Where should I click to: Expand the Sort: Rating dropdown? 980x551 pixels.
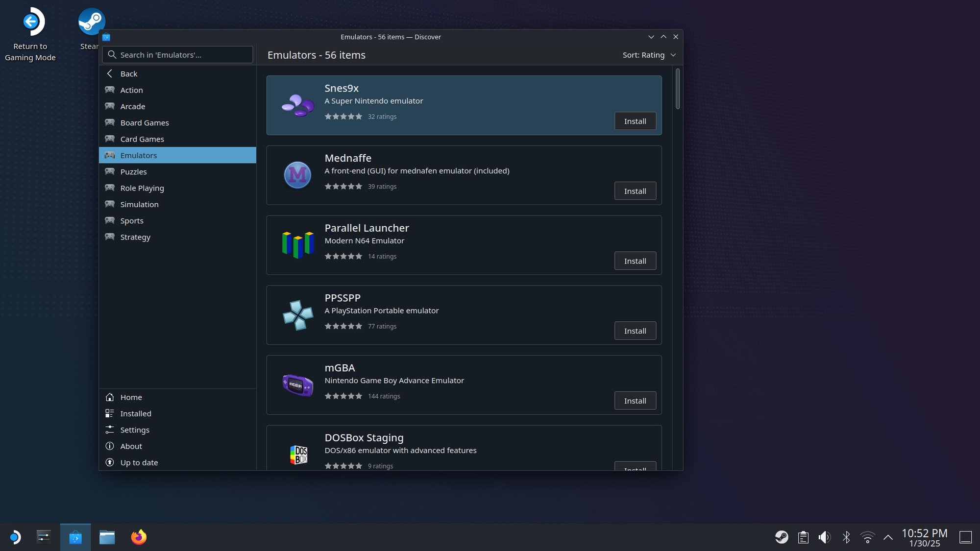point(649,55)
